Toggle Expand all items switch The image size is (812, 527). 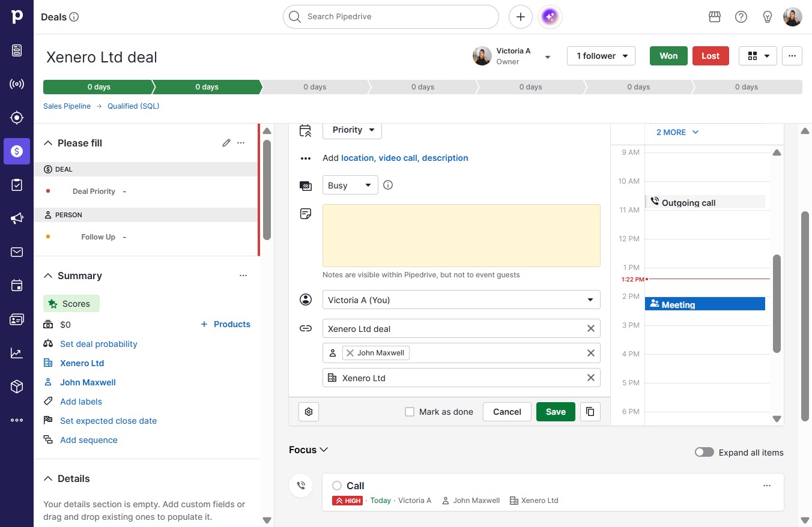pos(704,452)
